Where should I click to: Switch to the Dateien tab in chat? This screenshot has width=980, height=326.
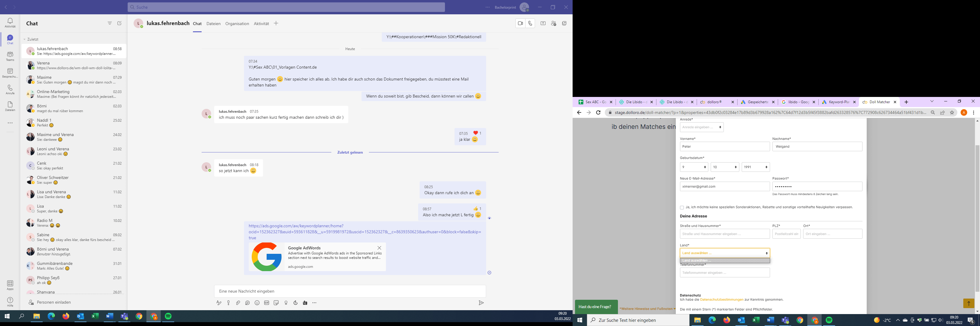pyautogui.click(x=214, y=24)
